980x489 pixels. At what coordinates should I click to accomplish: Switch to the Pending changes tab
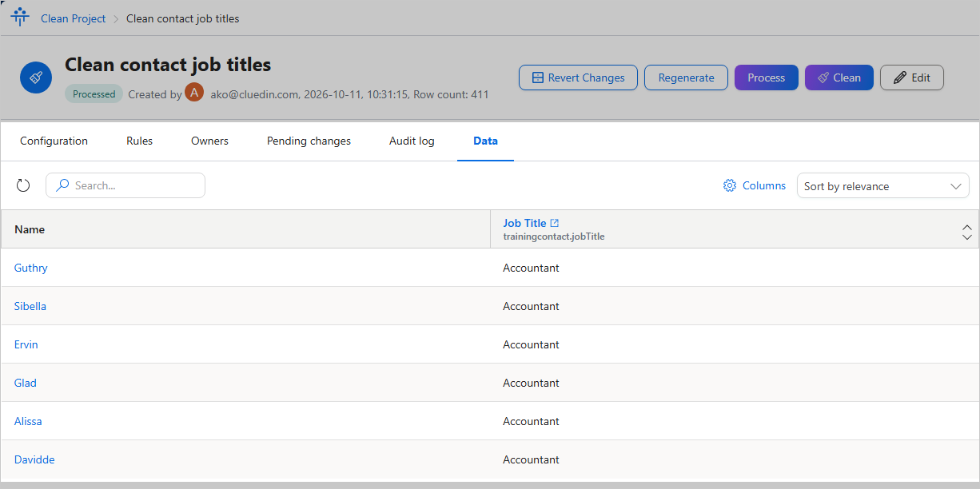pos(309,141)
